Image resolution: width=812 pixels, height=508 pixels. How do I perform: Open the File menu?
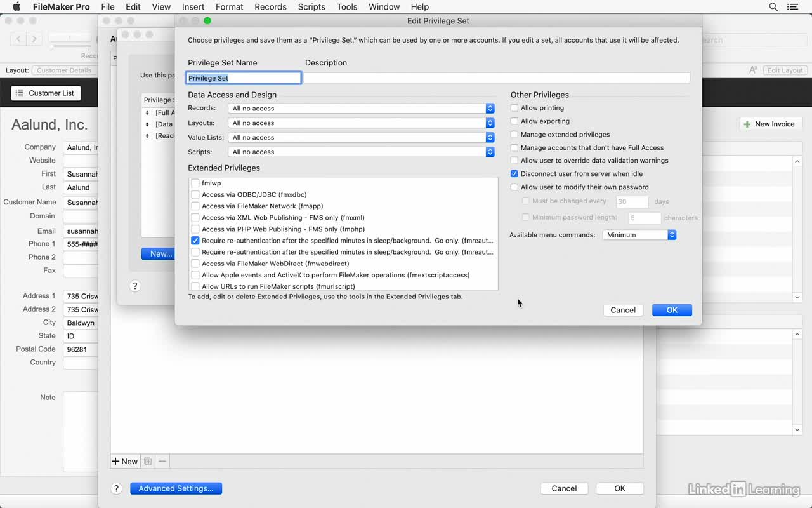coord(108,7)
